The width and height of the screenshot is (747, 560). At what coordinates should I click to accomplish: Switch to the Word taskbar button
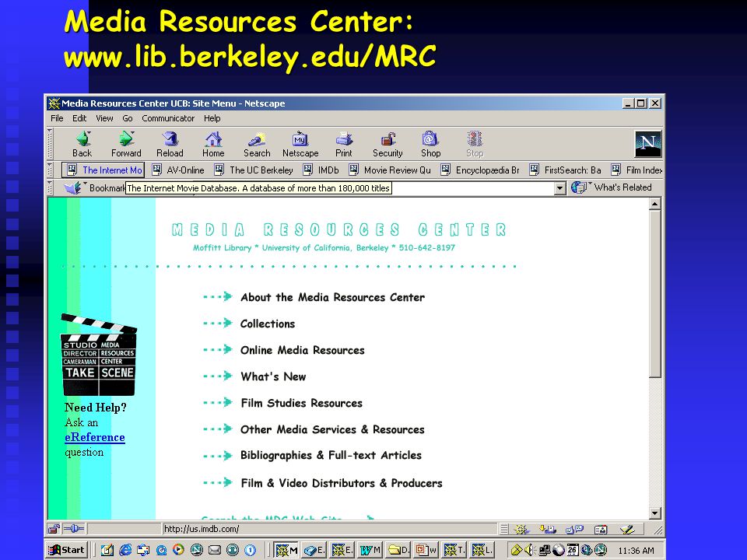pyautogui.click(x=370, y=551)
